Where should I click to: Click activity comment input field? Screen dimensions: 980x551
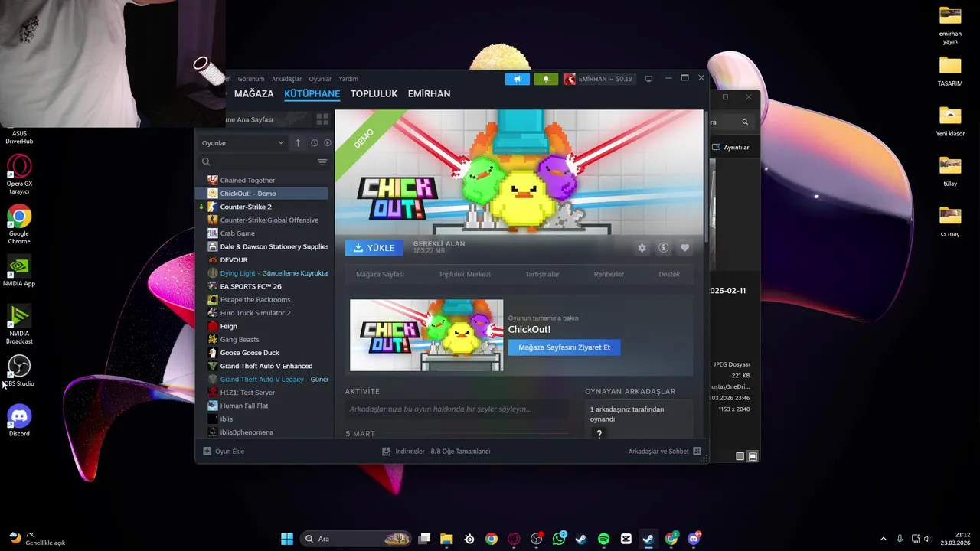tap(456, 409)
